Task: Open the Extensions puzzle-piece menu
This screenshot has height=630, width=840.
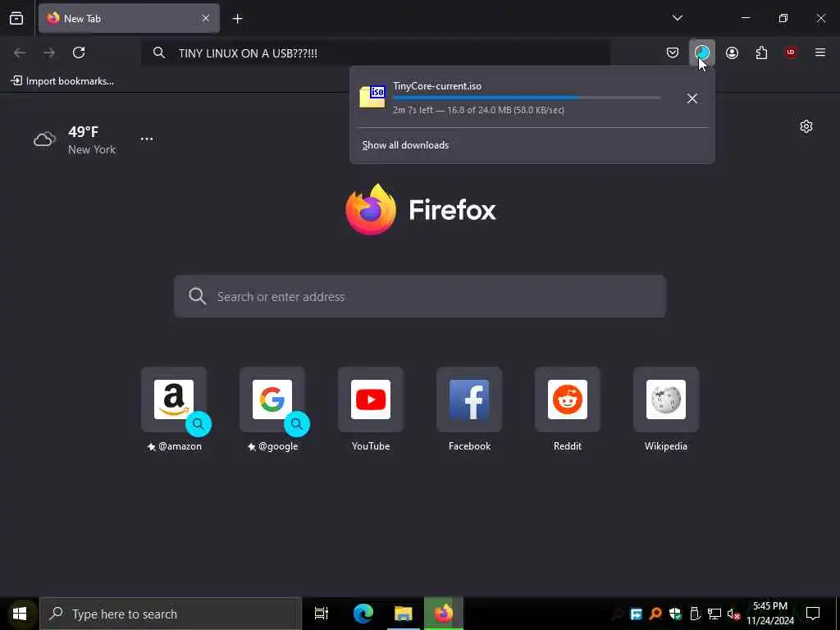Action: [761, 52]
